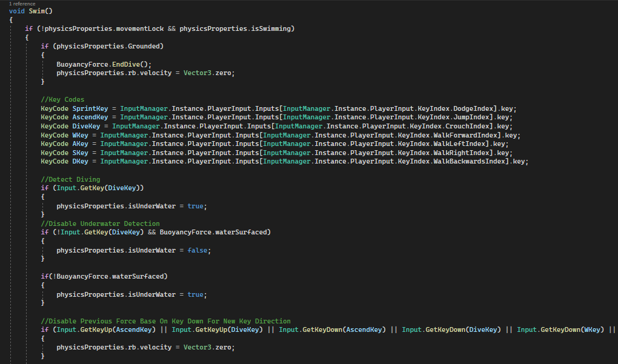Click the DKey variable declaration name

[x=80, y=162]
